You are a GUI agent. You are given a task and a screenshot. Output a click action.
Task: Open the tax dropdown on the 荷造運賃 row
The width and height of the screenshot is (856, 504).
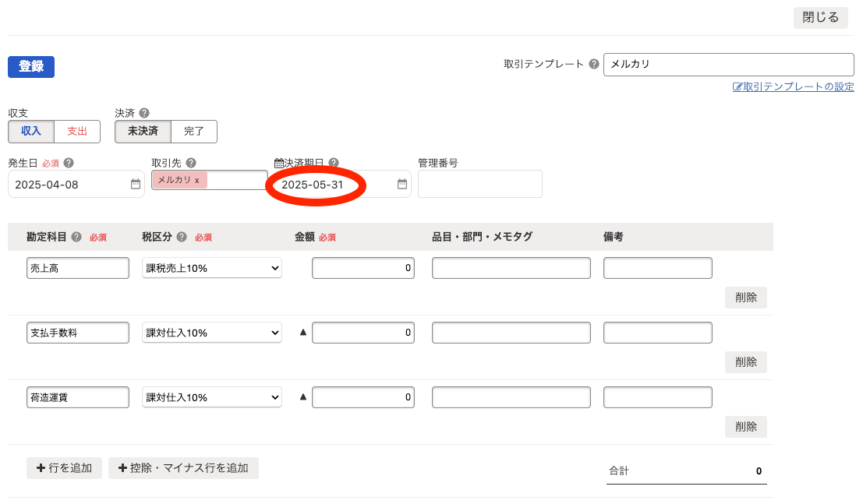coord(211,397)
